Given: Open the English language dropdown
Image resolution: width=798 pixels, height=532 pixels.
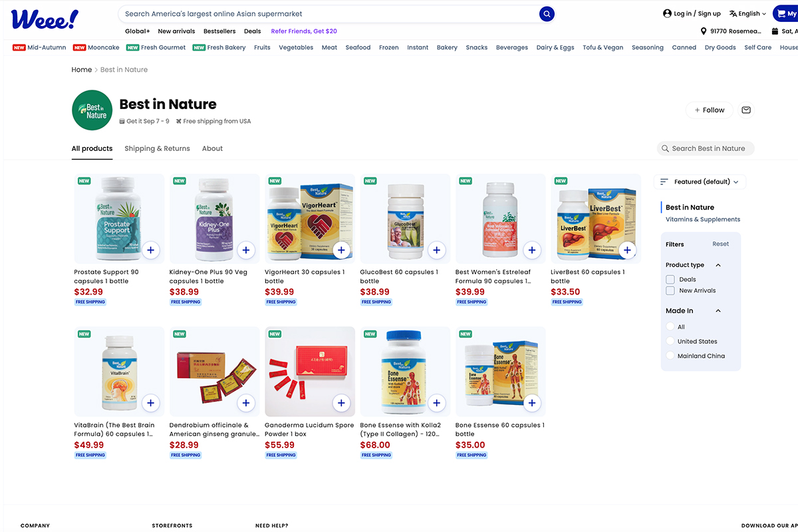Looking at the screenshot, I should click(x=747, y=13).
